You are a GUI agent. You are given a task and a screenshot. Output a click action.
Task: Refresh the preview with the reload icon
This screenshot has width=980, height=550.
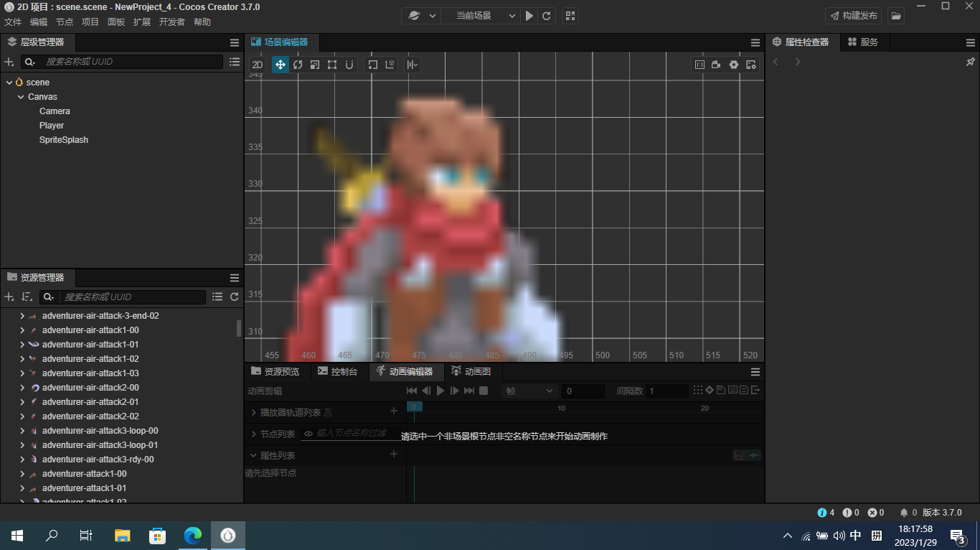click(547, 16)
